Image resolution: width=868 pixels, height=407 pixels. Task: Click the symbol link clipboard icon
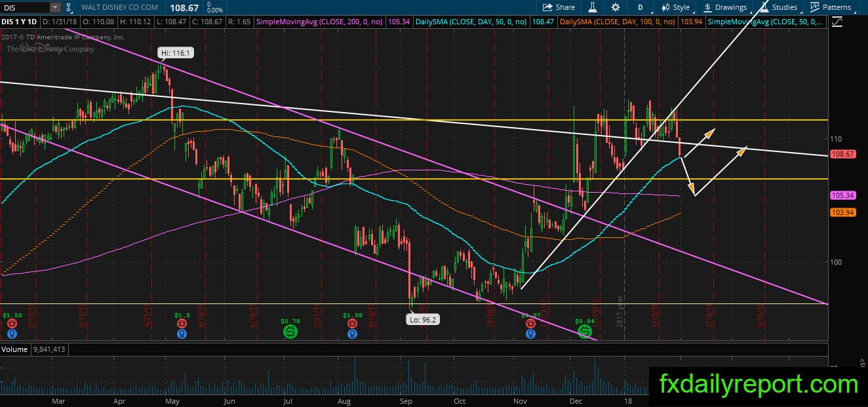pos(68,8)
